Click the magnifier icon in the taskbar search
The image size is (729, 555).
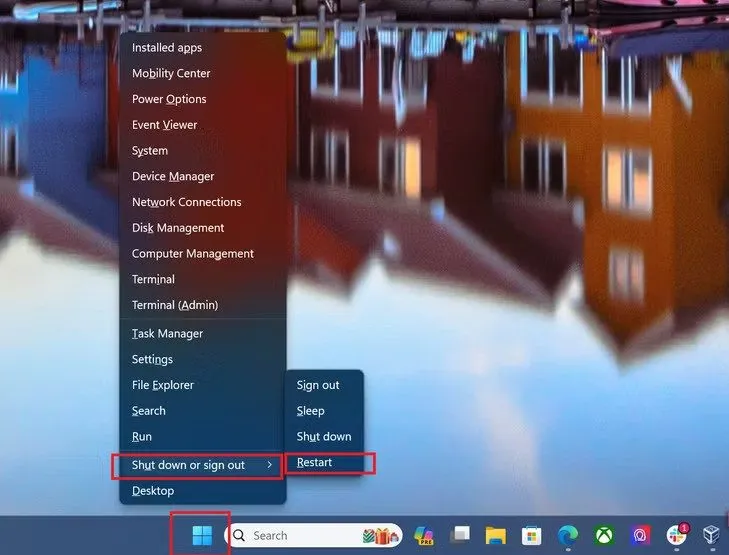[239, 535]
